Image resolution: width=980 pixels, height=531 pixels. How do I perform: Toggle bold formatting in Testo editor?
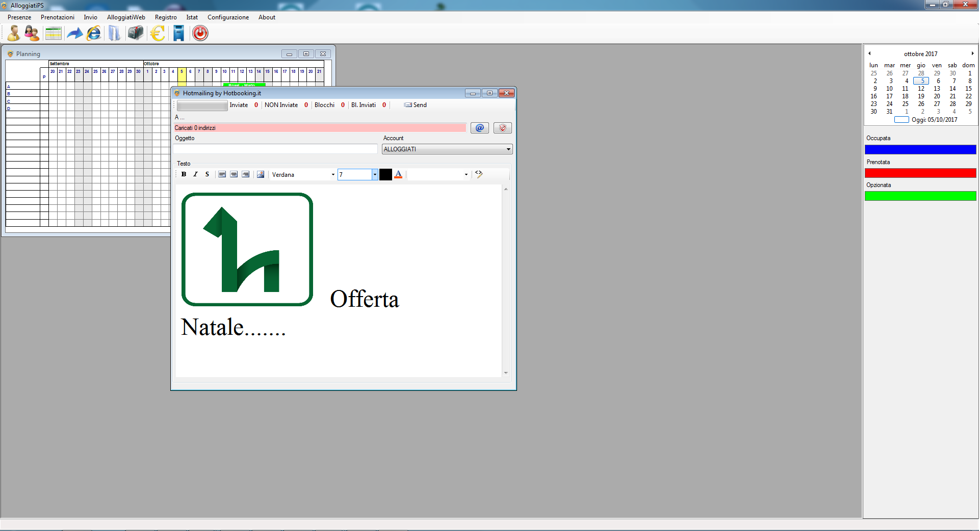(184, 174)
